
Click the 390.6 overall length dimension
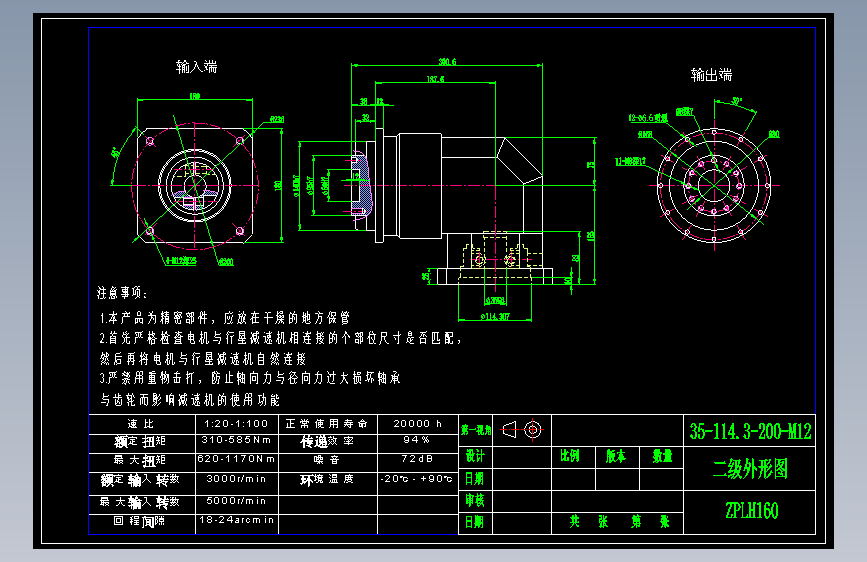coord(447,62)
